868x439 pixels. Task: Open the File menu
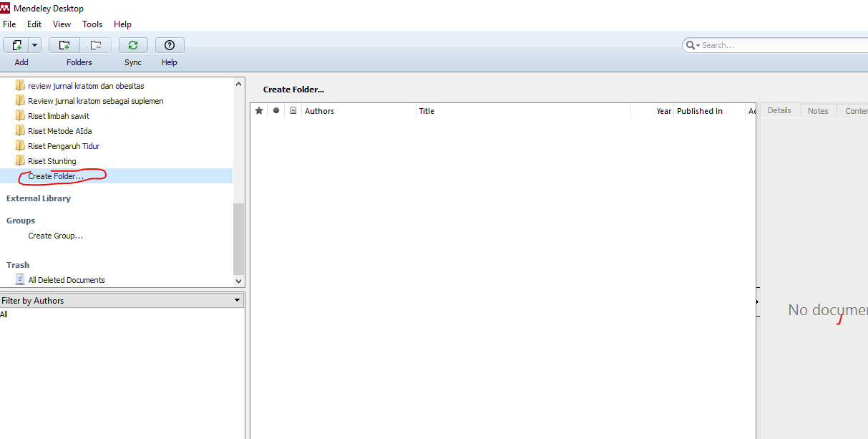tap(9, 24)
